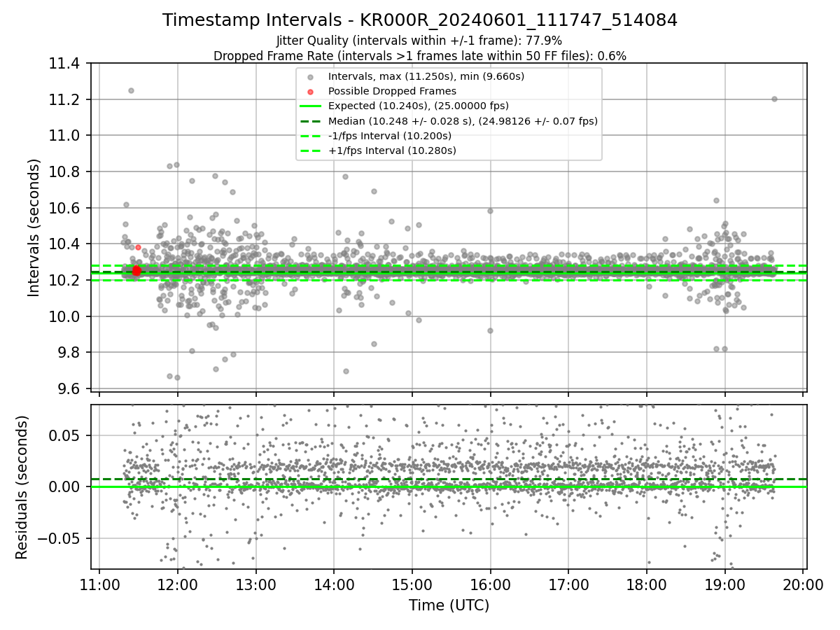Click legend entry 'Possible Dropped Frames'
840x630 pixels.
(x=392, y=91)
